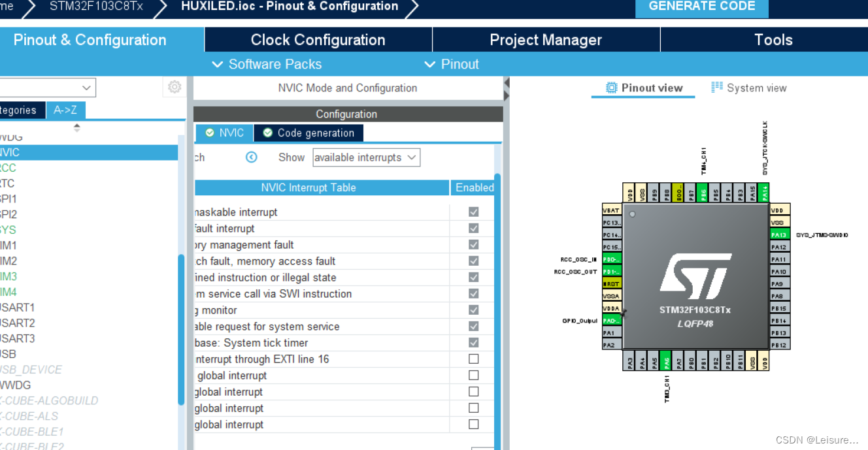Select pin PA6 on the chip
Image resolution: width=868 pixels, height=450 pixels.
(666, 360)
